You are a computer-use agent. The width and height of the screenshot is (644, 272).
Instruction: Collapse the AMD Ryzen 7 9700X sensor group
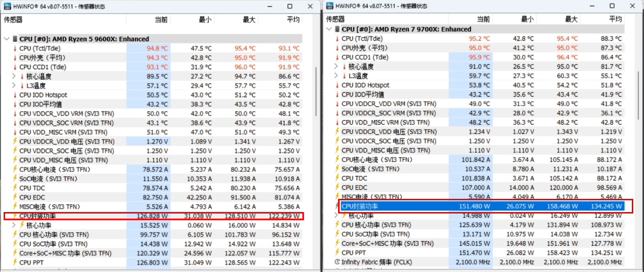click(x=328, y=29)
